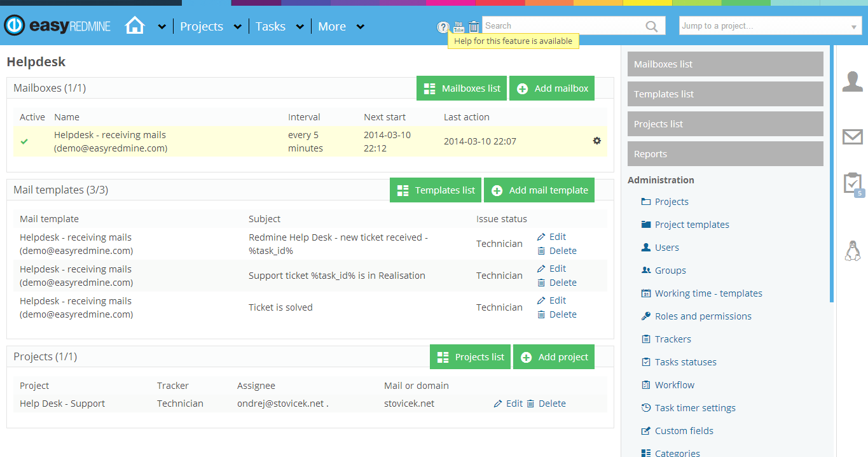Expand the Projects dropdown arrow

point(237,27)
